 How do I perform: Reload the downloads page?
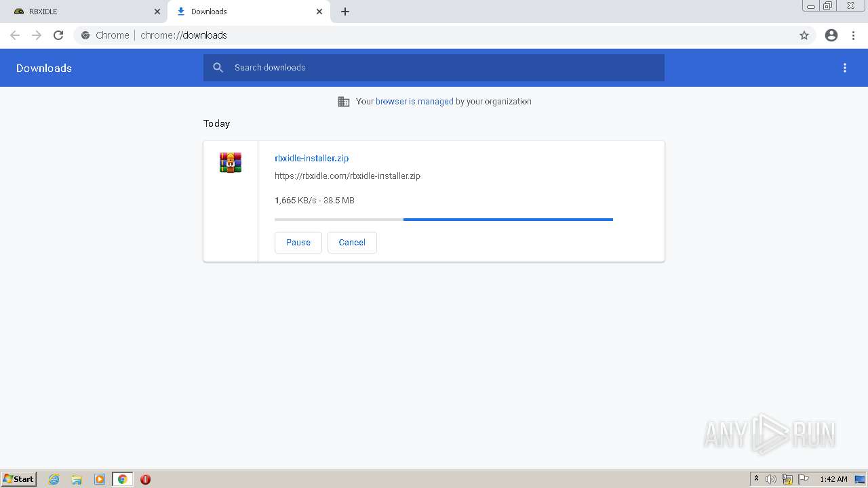(58, 35)
